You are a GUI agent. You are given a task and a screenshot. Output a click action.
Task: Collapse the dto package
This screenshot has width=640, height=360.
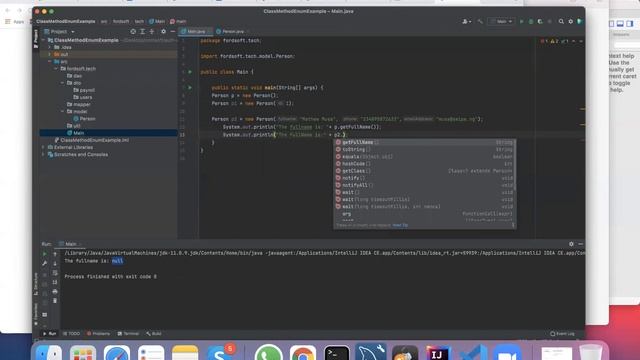62,83
